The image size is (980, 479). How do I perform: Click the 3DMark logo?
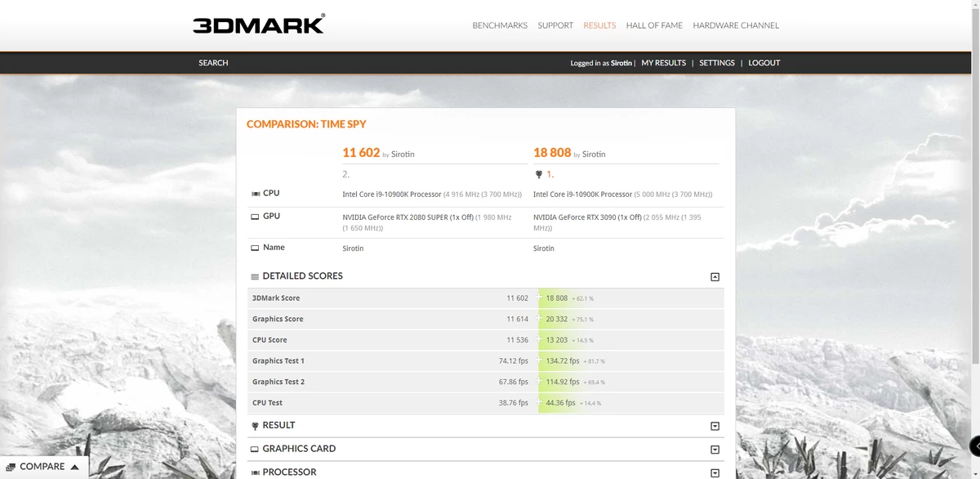[259, 24]
